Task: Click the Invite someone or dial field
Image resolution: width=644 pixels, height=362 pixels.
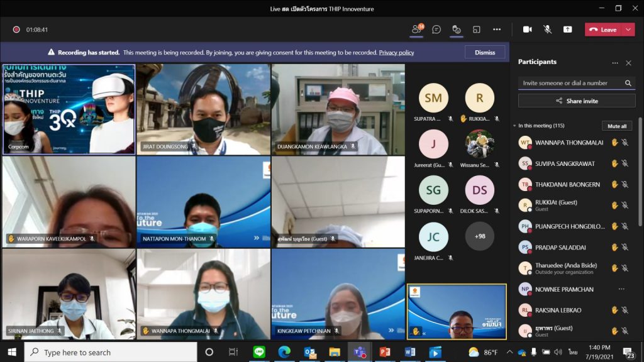Action: pyautogui.click(x=570, y=83)
